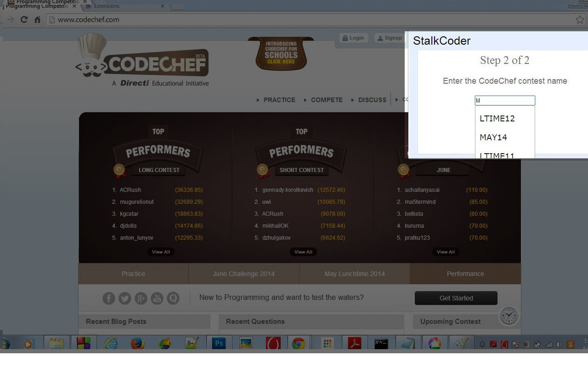Viewport: 588px width, 368px height.
Task: Click the browser forward arrow
Action: 10,19
